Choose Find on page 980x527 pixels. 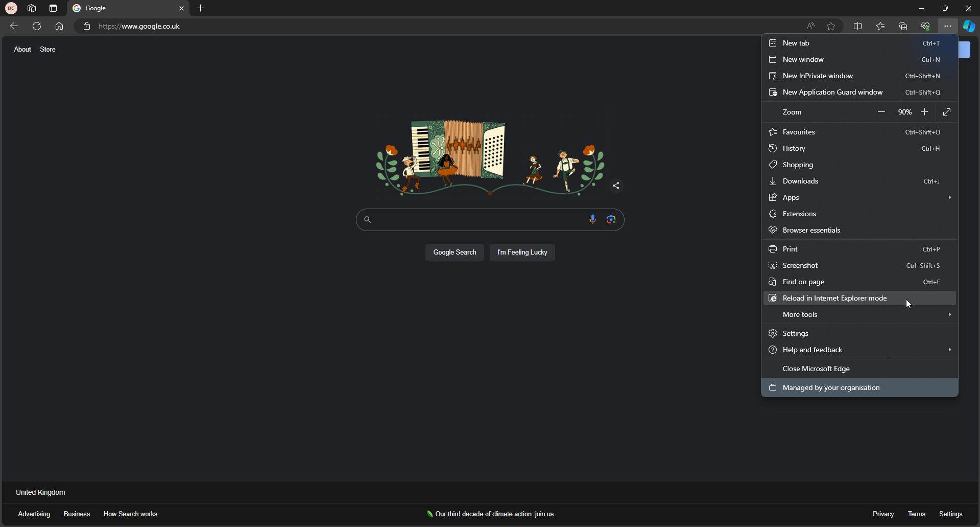click(x=860, y=282)
